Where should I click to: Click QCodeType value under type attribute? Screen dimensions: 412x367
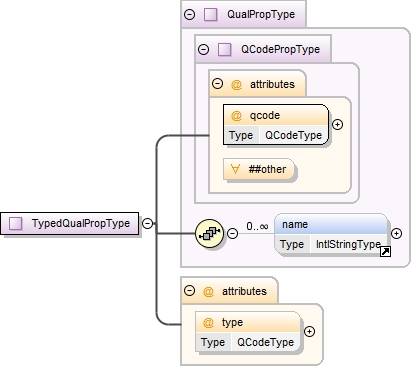tap(266, 342)
